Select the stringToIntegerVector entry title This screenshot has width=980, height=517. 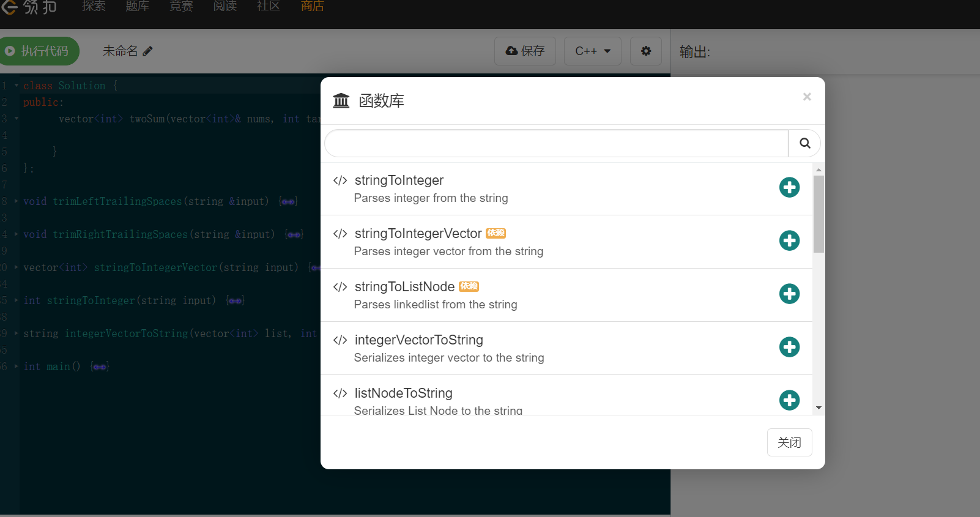(x=418, y=233)
